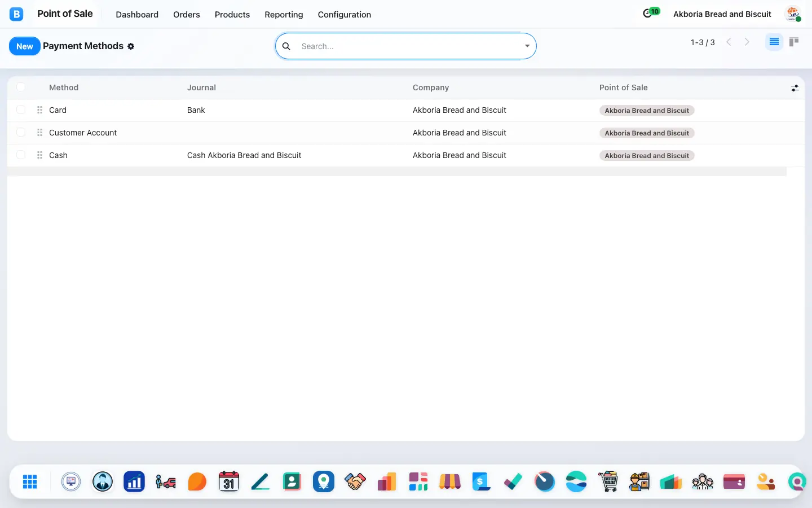Select the Customer Account row checkbox
Viewport: 812px width, 508px height.
[21, 132]
